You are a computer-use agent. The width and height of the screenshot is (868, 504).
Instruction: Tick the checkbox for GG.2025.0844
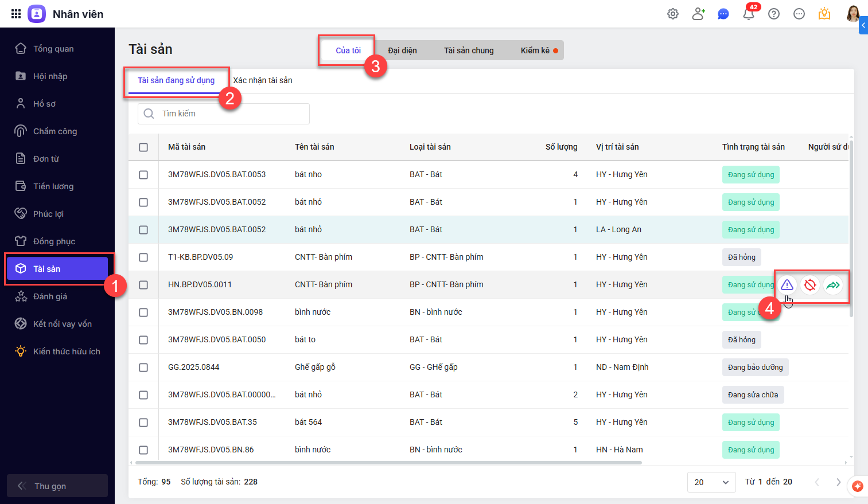pyautogui.click(x=143, y=368)
